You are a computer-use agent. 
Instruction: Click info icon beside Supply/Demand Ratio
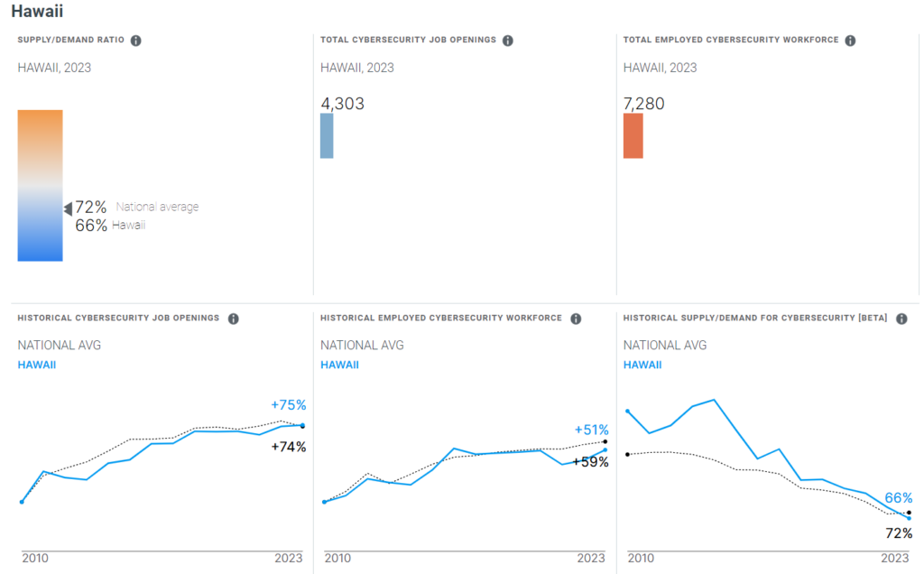136,41
